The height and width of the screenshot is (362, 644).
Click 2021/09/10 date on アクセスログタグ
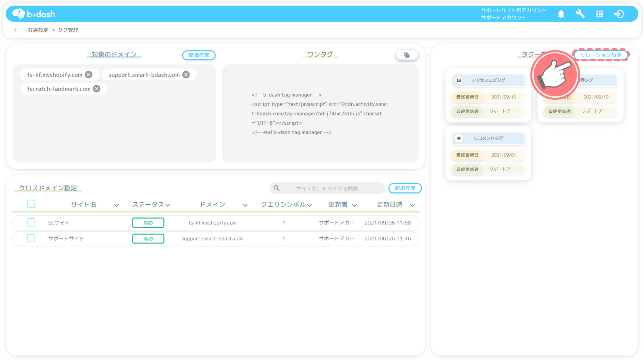(x=504, y=97)
